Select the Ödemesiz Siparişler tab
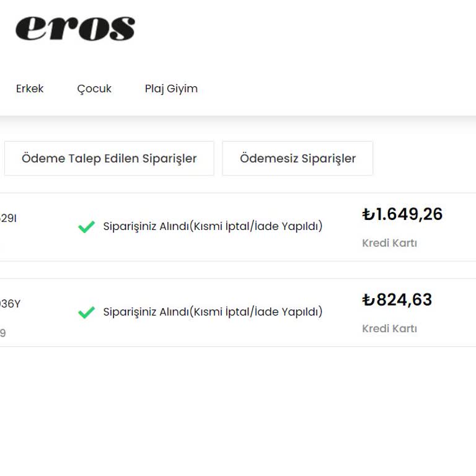 (x=297, y=159)
